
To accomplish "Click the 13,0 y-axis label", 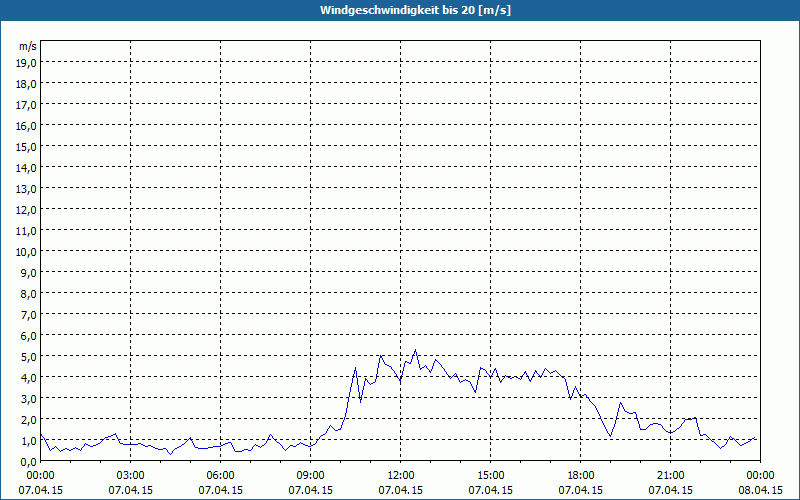I will 27,189.
